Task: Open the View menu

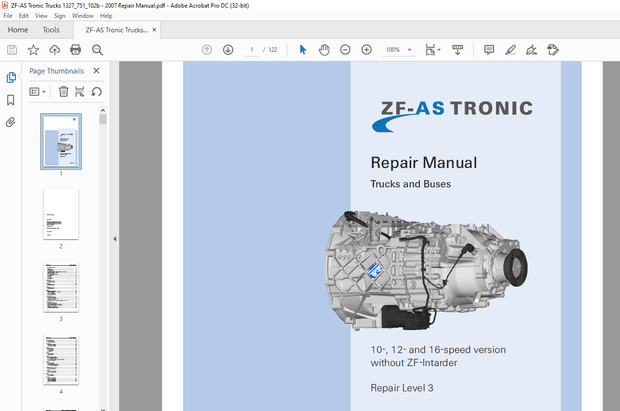Action: click(41, 16)
